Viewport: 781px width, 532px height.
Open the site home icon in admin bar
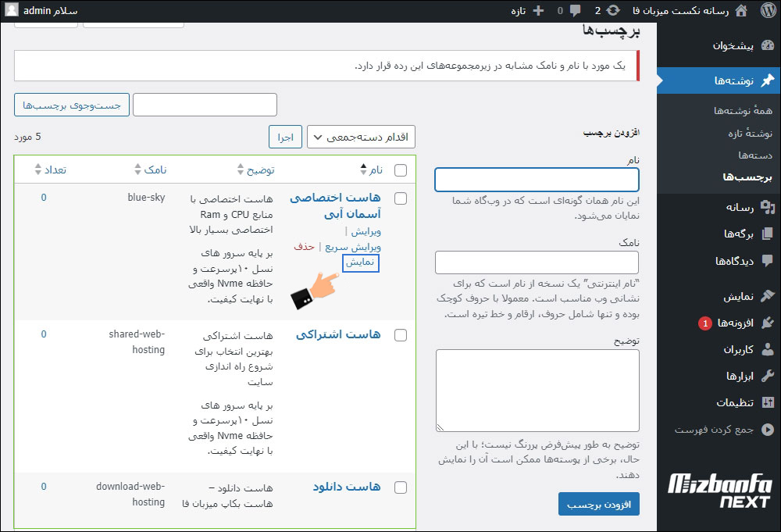[x=741, y=10]
